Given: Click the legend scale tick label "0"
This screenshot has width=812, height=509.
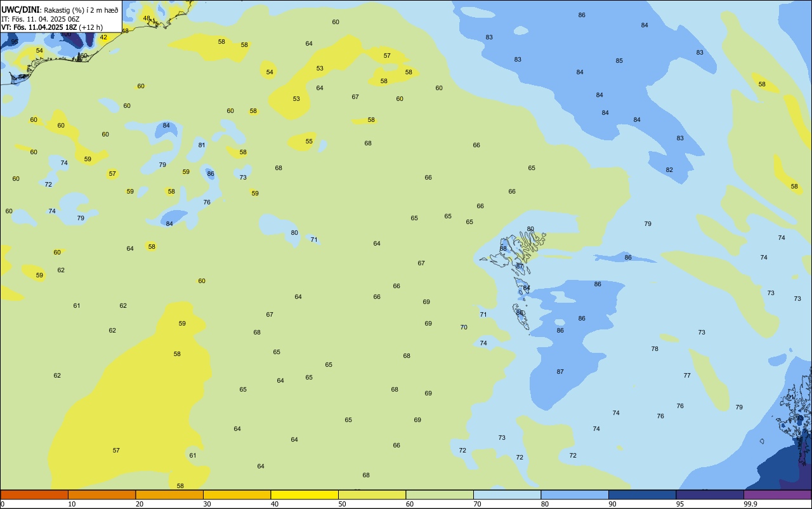Looking at the screenshot, I should [x=3, y=504].
